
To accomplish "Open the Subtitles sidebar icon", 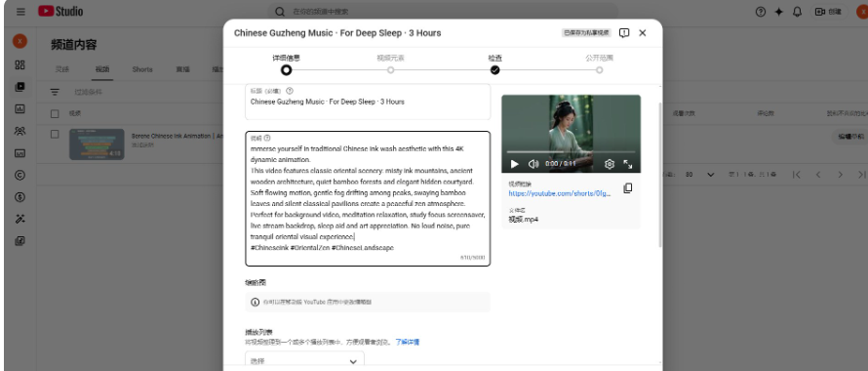I will [x=20, y=153].
